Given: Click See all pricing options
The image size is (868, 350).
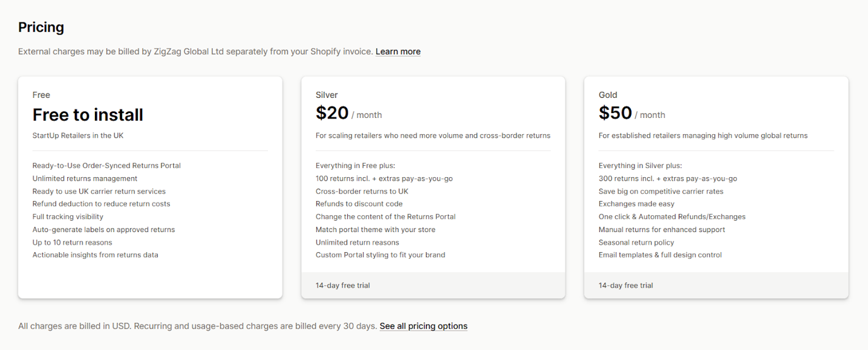Looking at the screenshot, I should click(x=423, y=326).
